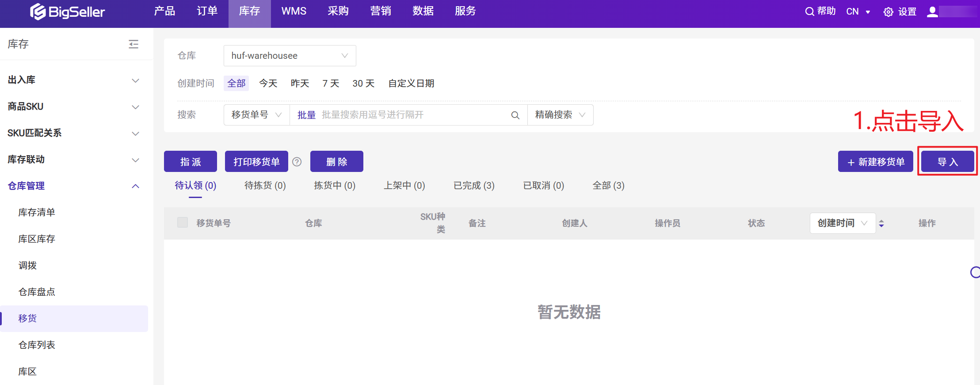Open settings via the gear icon
Viewport: 980px width, 385px height.
pyautogui.click(x=888, y=12)
